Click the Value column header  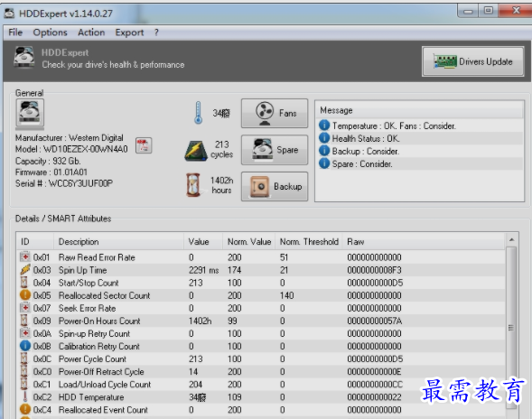(x=203, y=242)
